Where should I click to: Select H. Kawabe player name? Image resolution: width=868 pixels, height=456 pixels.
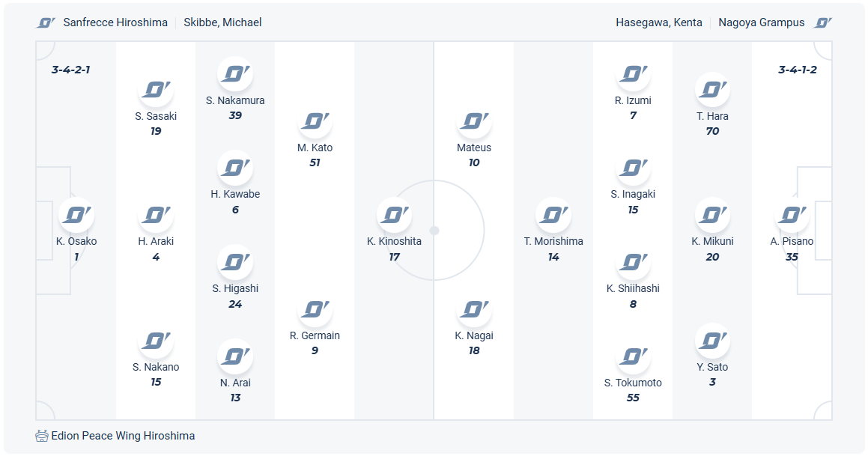pos(235,194)
